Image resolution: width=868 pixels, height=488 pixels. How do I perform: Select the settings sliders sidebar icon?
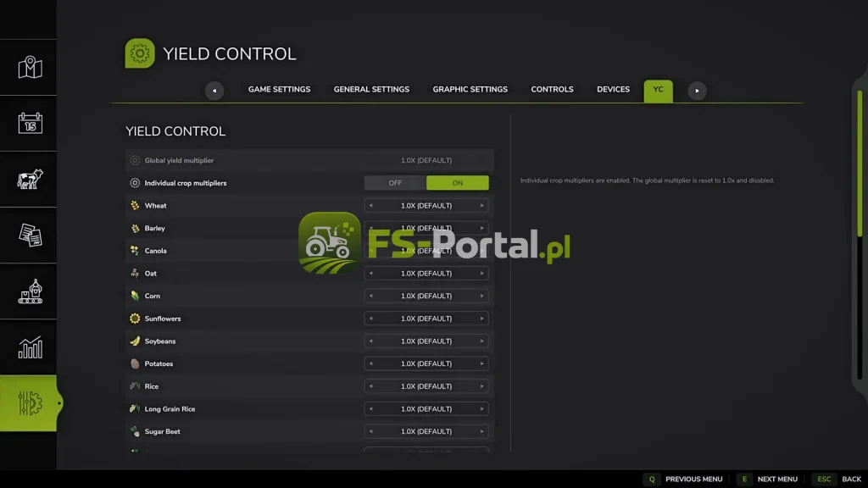pyautogui.click(x=30, y=402)
